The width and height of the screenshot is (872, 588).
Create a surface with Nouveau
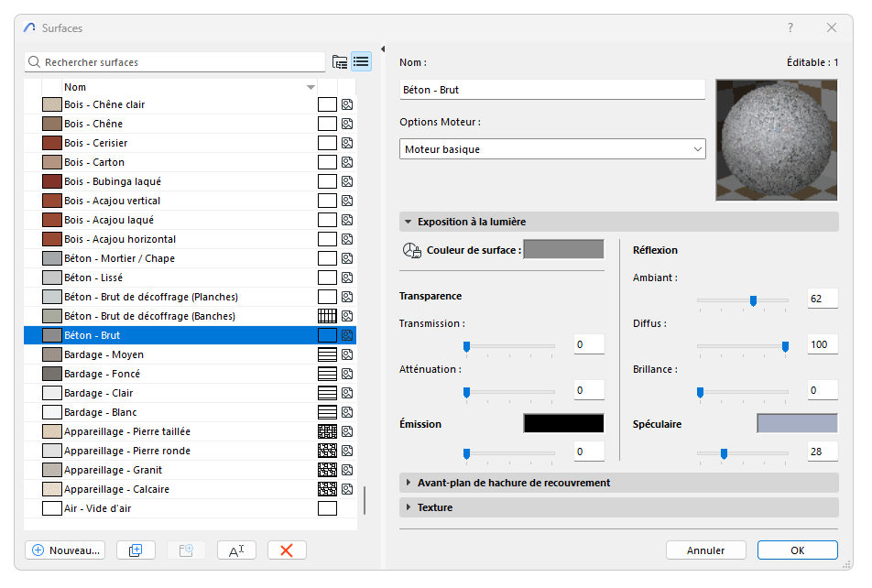tap(64, 550)
